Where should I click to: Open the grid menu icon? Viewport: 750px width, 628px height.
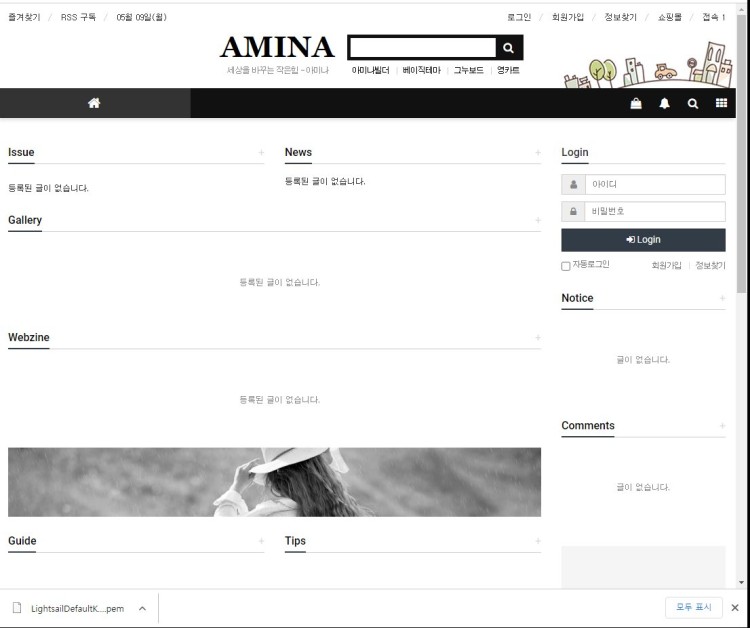pos(721,103)
